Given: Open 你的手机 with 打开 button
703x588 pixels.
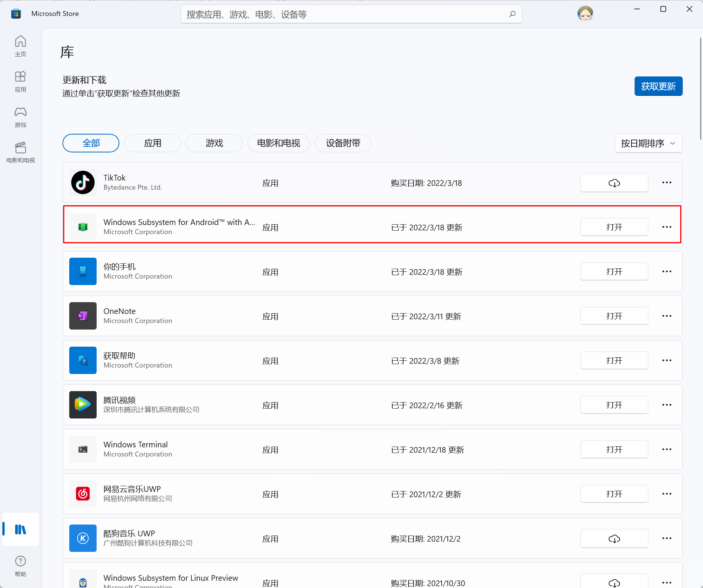Looking at the screenshot, I should (x=614, y=272).
